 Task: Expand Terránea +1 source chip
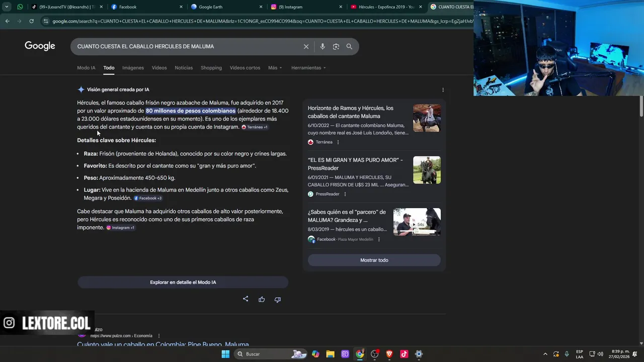(x=255, y=127)
